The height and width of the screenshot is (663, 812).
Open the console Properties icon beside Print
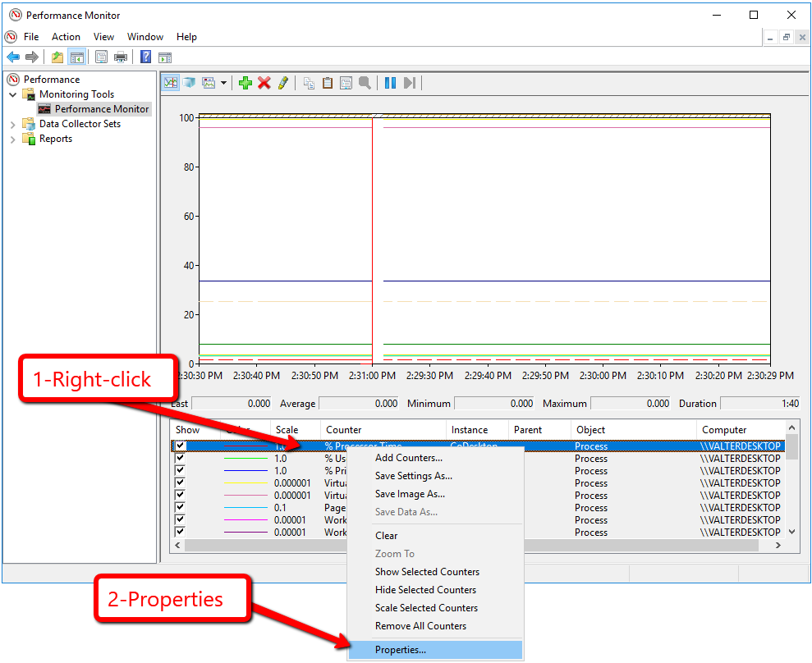click(102, 57)
